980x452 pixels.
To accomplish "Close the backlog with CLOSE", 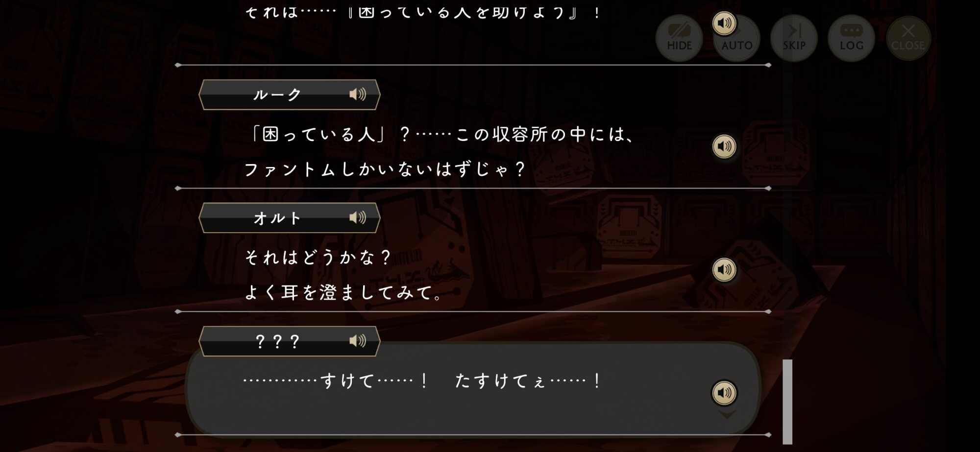I will pos(908,38).
